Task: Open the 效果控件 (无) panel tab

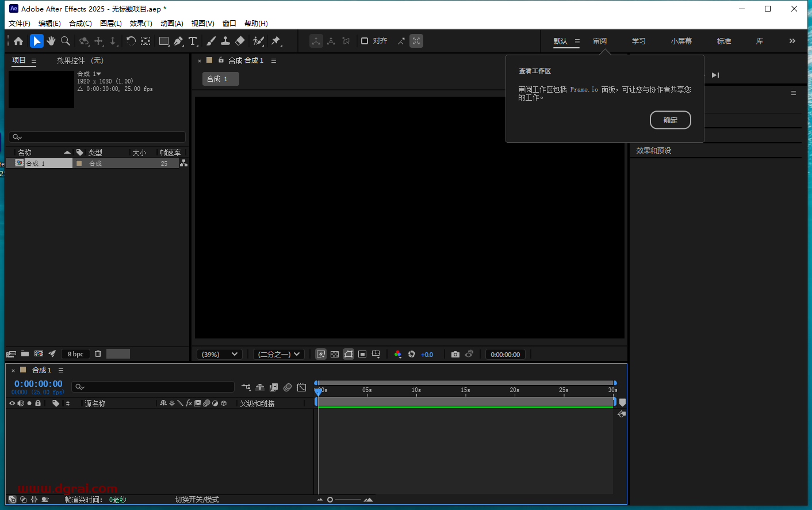Action: 80,60
